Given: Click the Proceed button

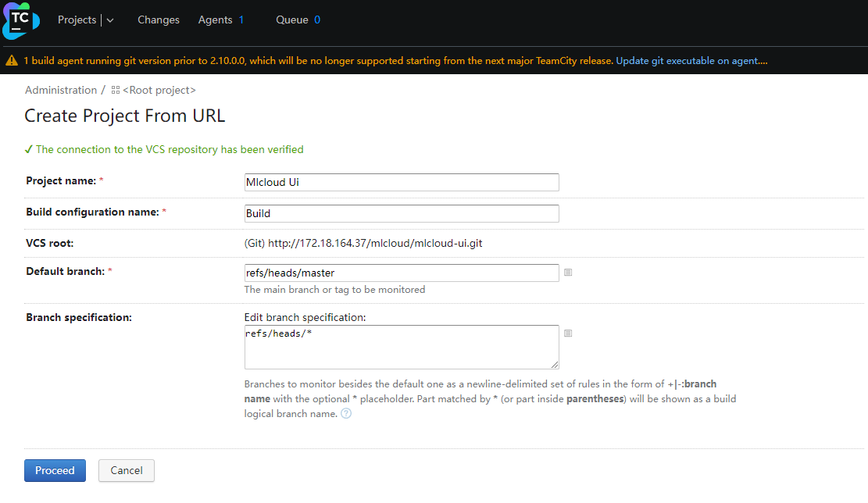Looking at the screenshot, I should [x=55, y=470].
